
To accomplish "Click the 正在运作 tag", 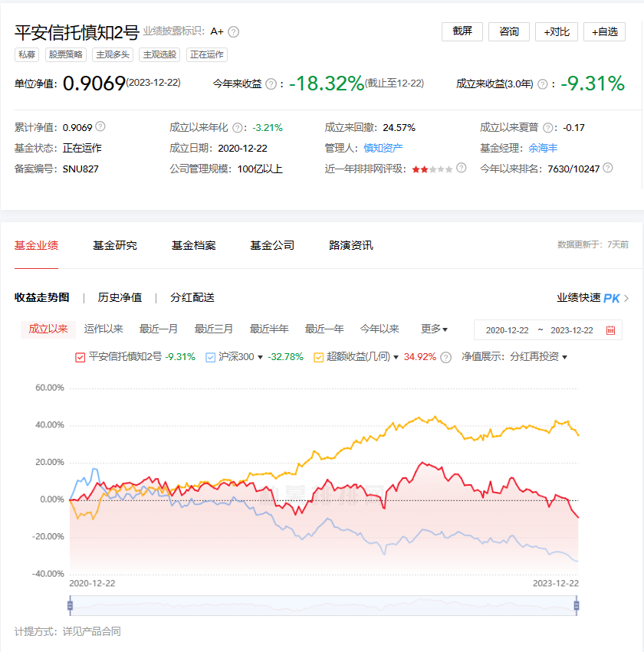I will coord(206,54).
